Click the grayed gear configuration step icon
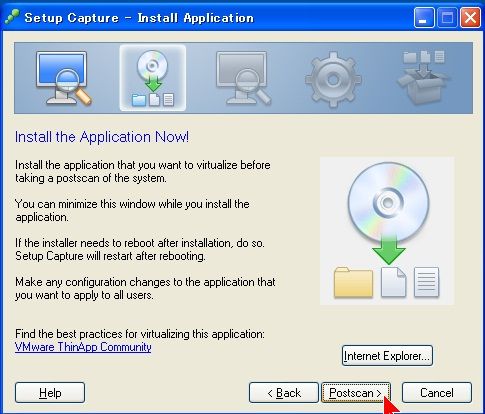This screenshot has width=485, height=414. point(333,79)
